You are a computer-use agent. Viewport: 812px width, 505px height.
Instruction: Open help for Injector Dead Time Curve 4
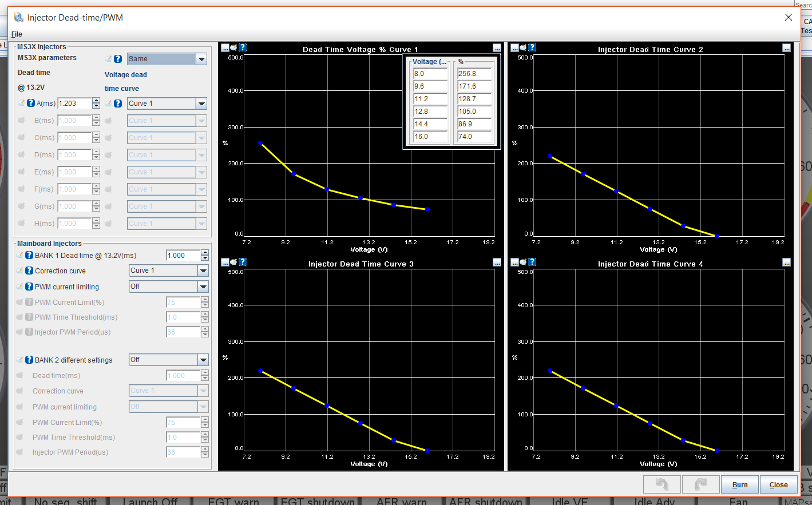(532, 262)
